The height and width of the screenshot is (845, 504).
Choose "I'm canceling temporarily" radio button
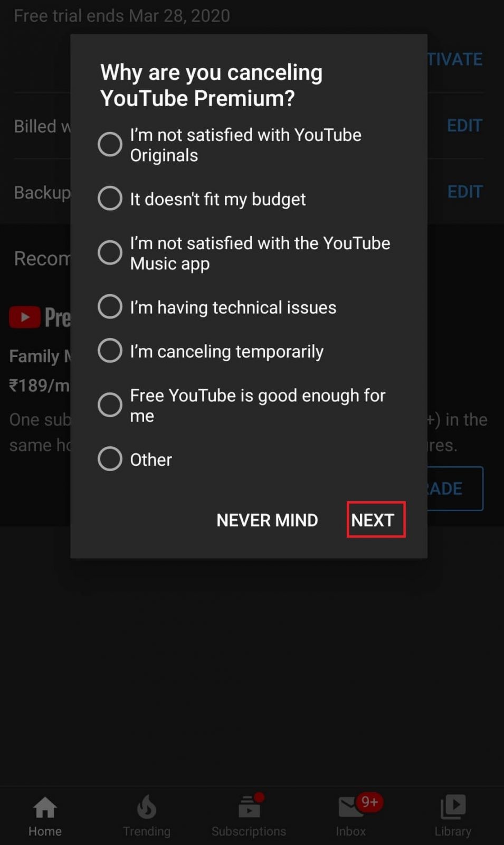110,351
